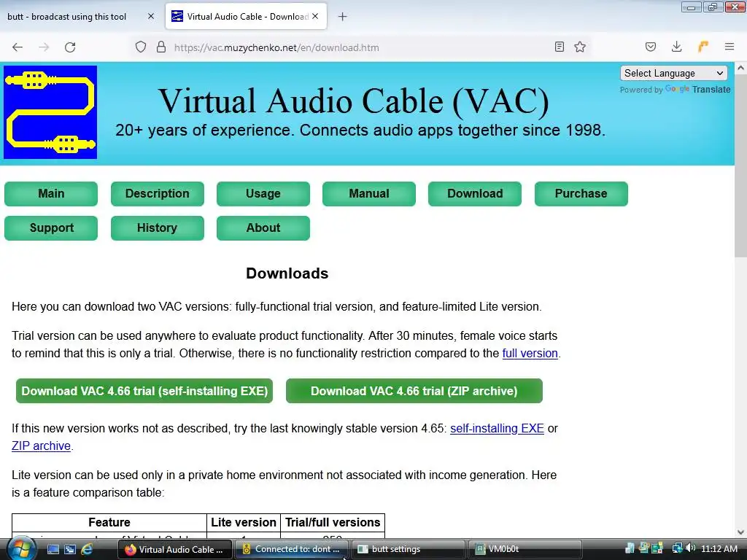Open the Select Language dropdown
Screen dimensions: 747x560
[x=673, y=74]
